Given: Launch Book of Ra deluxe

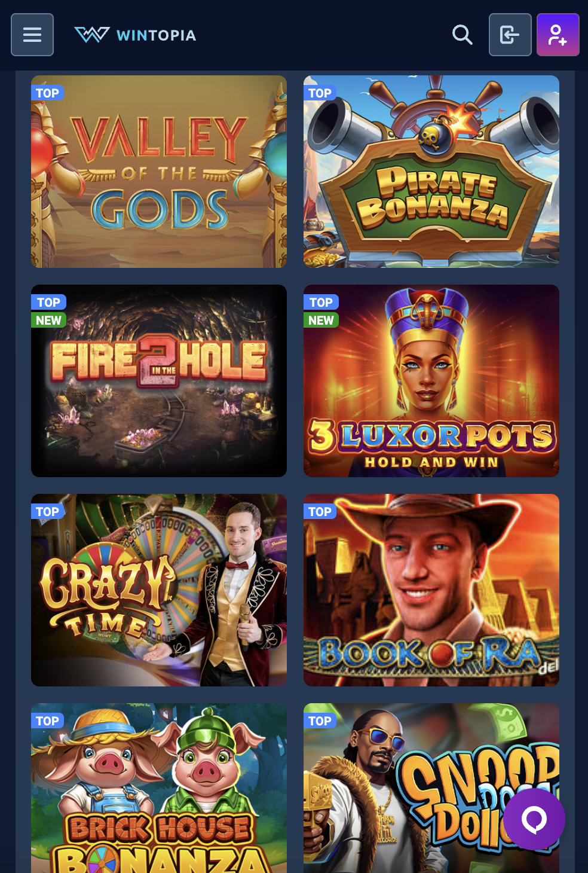Looking at the screenshot, I should [x=431, y=590].
